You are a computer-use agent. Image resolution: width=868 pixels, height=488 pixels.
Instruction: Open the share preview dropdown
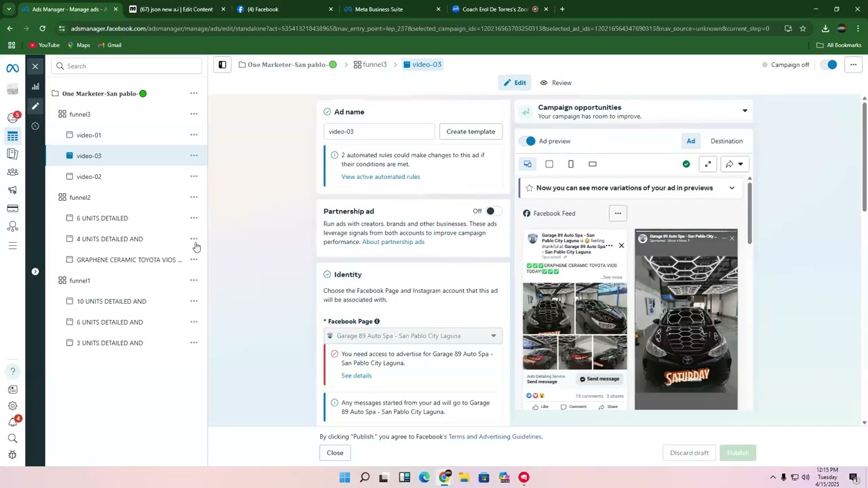tap(734, 164)
